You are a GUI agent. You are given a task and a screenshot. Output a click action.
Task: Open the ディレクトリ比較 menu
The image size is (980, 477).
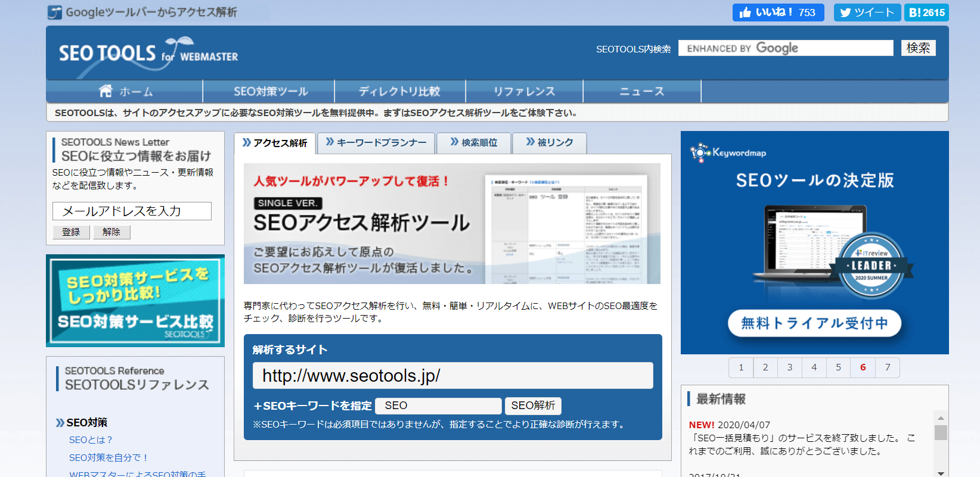click(x=399, y=91)
